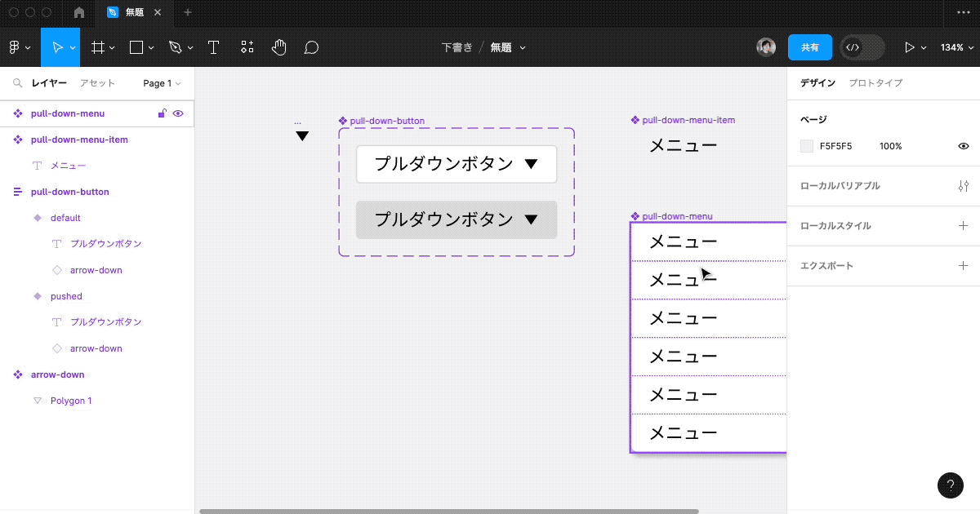The height and width of the screenshot is (514, 980).
Task: Select the Pen tool
Action: tap(176, 47)
